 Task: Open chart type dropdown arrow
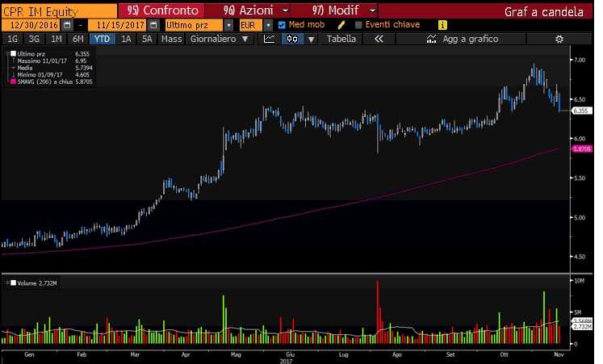click(x=311, y=39)
